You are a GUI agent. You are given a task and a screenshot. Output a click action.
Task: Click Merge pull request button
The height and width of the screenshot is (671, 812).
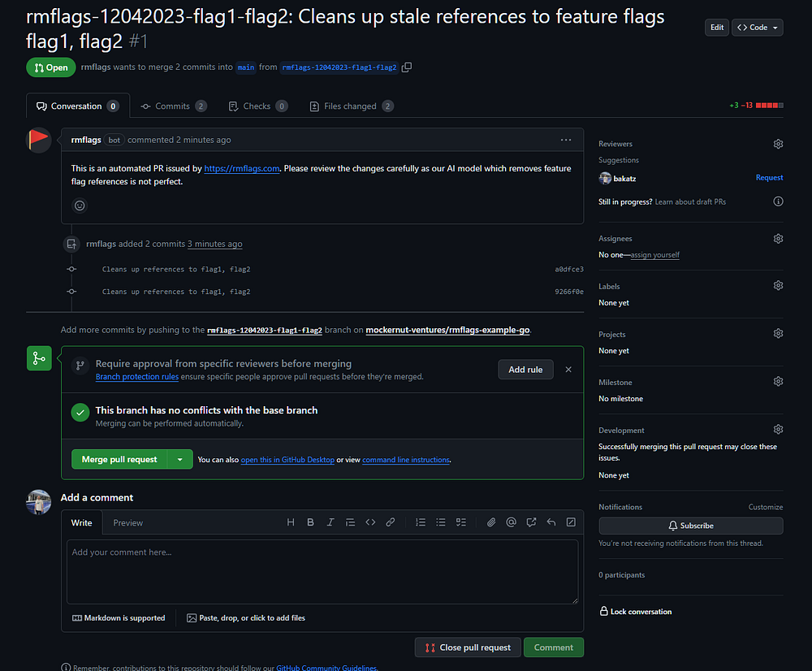(119, 460)
